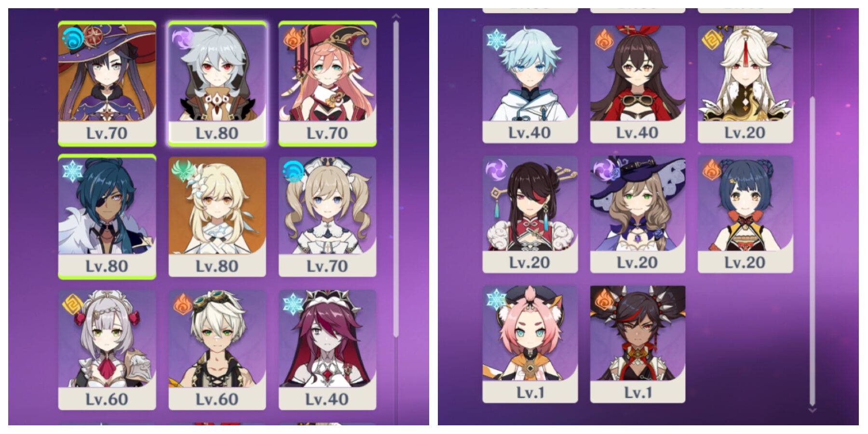Click the down arrow below right scrollbar
This screenshot has height=434, width=868.
click(812, 410)
